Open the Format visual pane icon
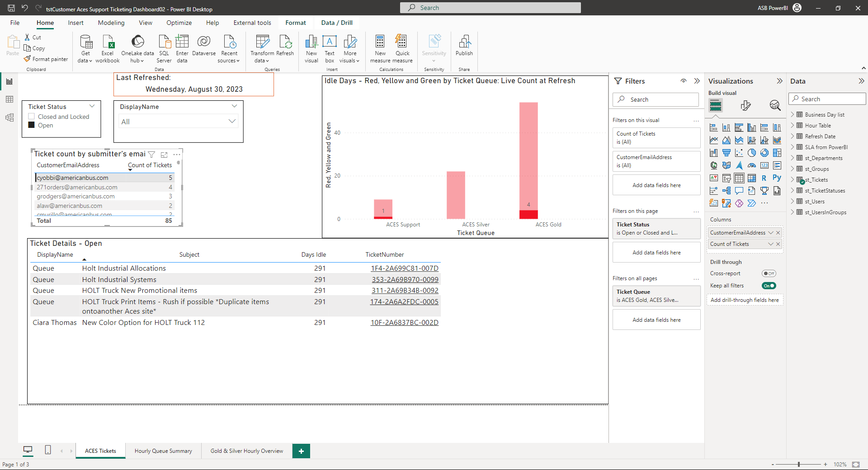This screenshot has width=868, height=470. [745, 106]
